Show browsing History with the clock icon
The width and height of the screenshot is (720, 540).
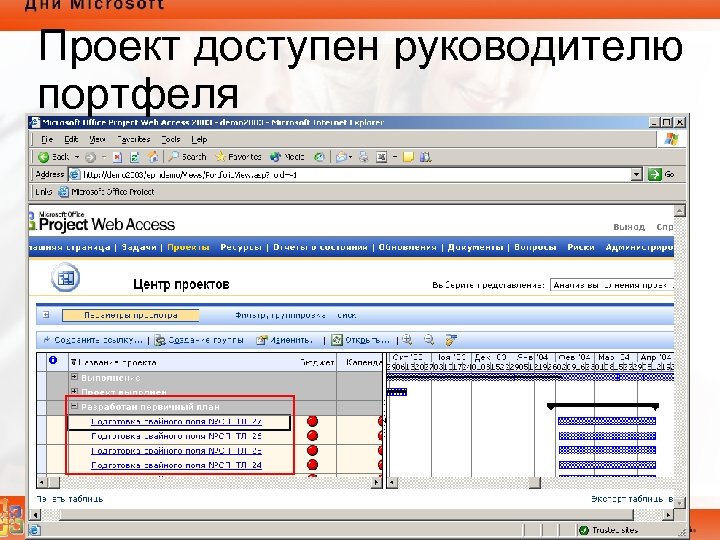pos(319,157)
